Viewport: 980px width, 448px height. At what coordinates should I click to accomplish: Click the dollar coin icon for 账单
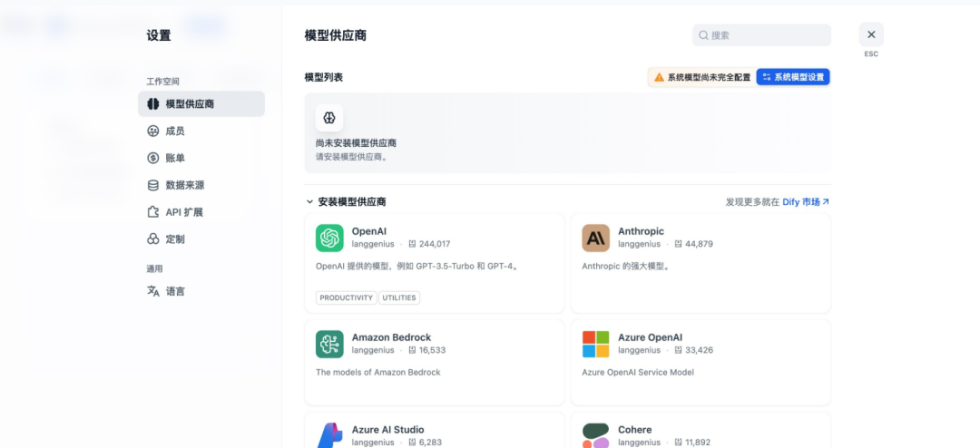click(x=153, y=158)
